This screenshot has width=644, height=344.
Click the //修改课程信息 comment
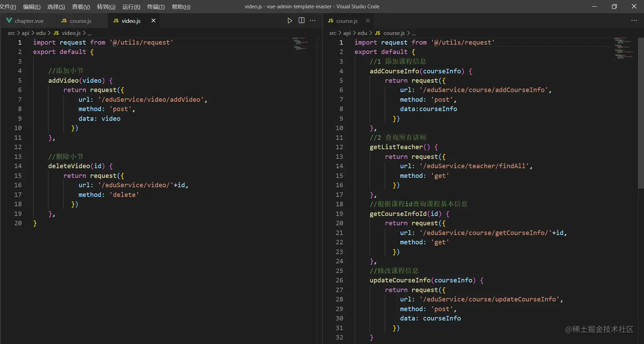coord(394,271)
